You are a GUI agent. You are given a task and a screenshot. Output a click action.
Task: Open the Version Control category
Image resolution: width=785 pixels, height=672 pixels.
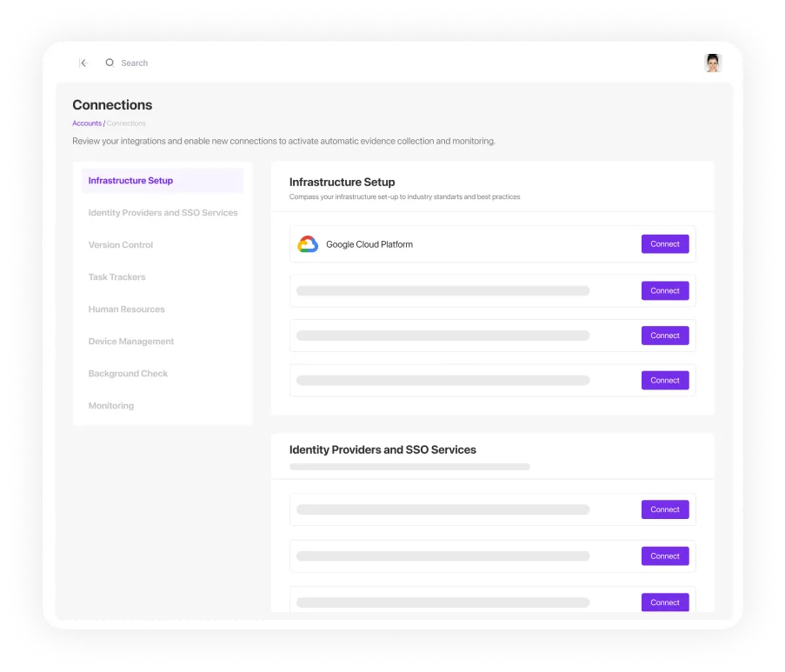(x=120, y=244)
